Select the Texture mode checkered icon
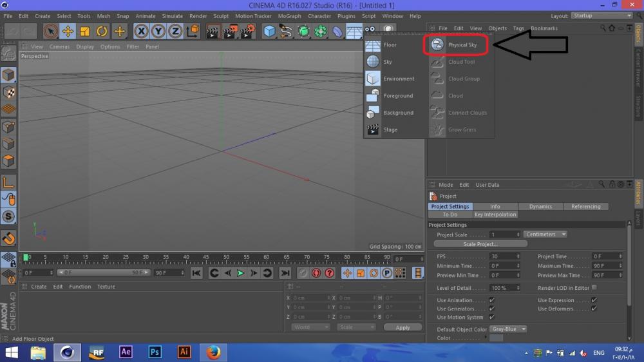 click(8, 93)
